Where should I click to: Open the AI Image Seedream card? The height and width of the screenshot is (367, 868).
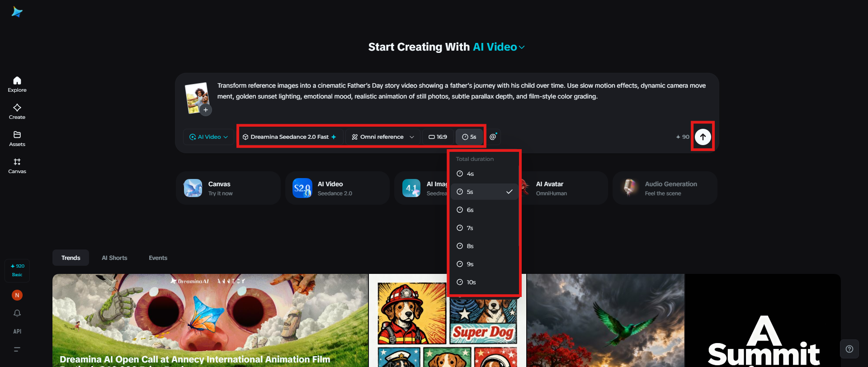point(421,188)
